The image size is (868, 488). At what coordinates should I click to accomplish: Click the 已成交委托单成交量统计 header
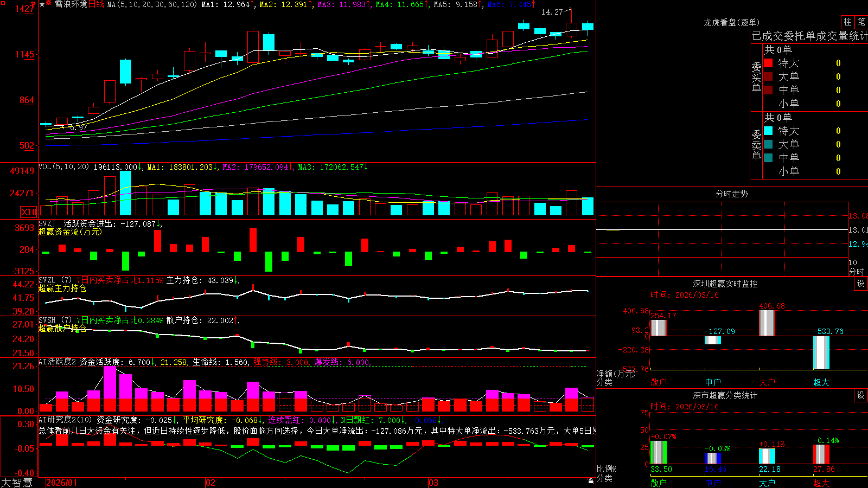[809, 36]
